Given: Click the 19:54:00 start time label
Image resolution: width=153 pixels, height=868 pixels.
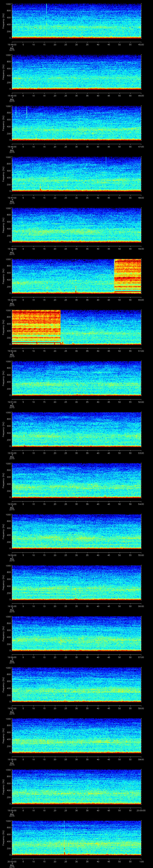Looking at the screenshot, I should point(12,555).
